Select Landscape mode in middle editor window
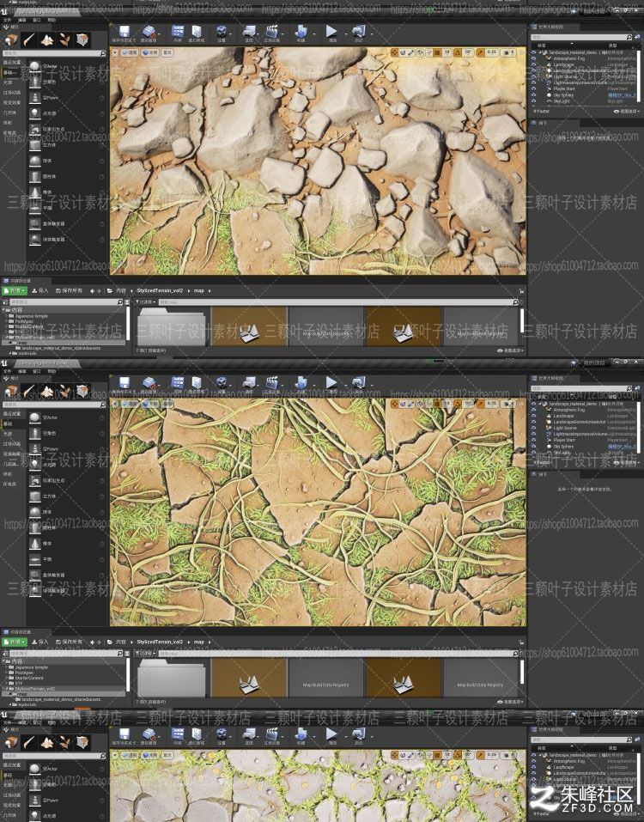 pos(47,391)
